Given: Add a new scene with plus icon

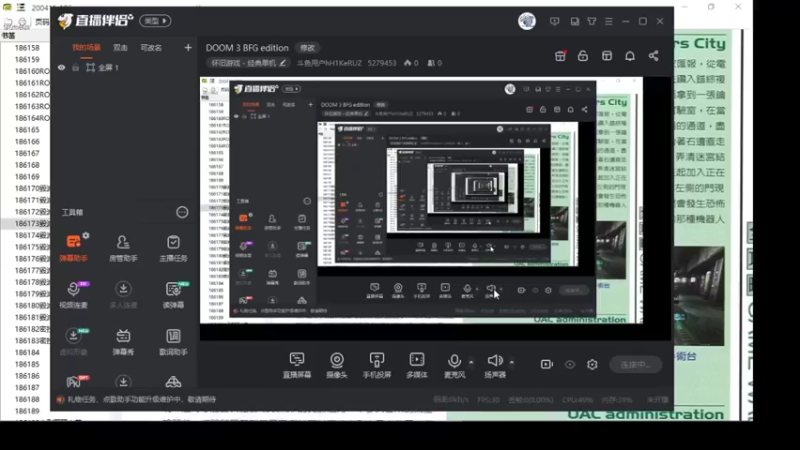Looking at the screenshot, I should (x=188, y=47).
